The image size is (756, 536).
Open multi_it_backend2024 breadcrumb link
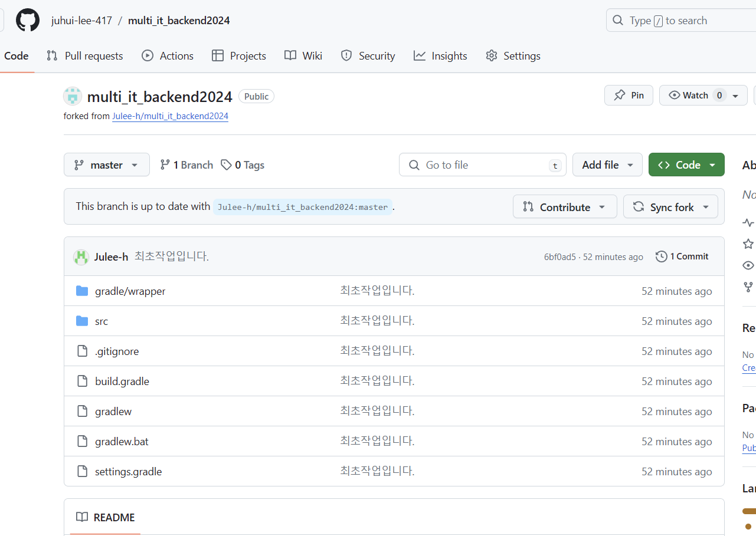click(x=179, y=21)
